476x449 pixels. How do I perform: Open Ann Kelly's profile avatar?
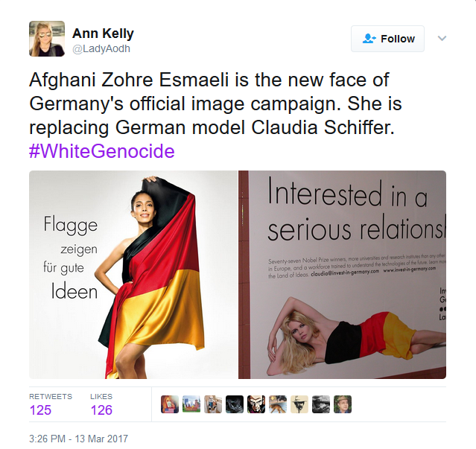pos(47,39)
